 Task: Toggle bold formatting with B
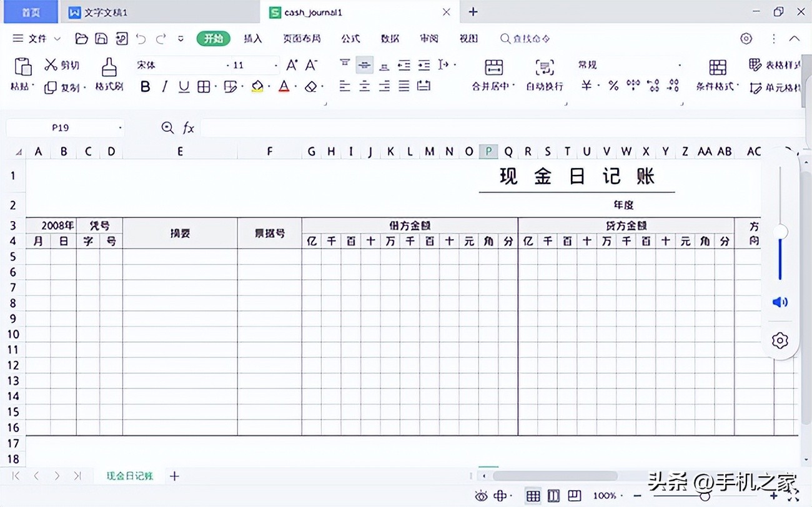coord(145,87)
